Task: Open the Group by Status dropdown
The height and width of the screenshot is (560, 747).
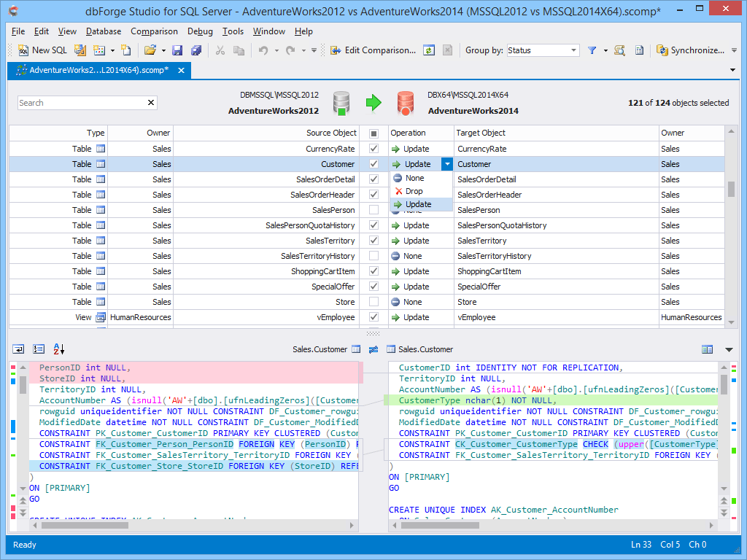Action: pyautogui.click(x=573, y=50)
